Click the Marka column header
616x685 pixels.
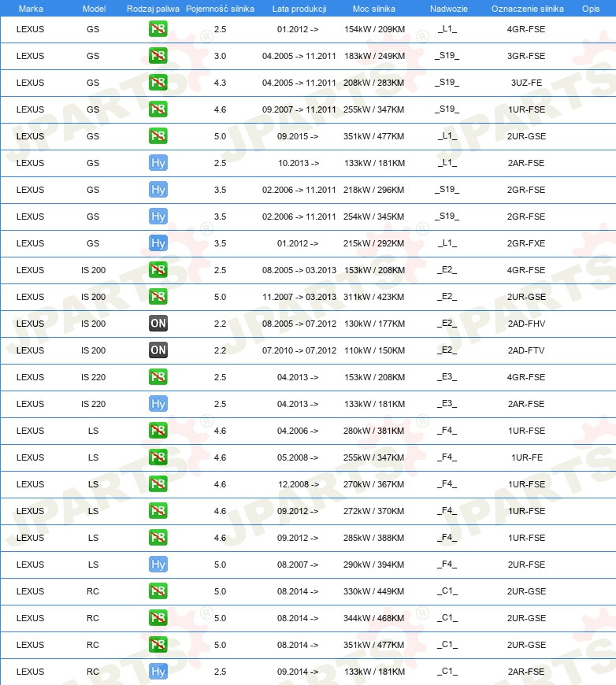click(x=31, y=9)
